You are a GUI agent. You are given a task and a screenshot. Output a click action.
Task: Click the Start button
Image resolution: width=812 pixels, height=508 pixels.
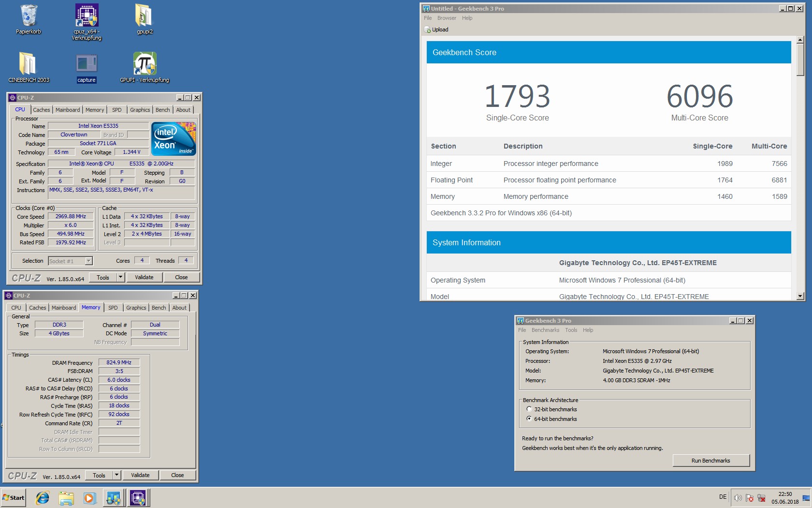pos(14,498)
